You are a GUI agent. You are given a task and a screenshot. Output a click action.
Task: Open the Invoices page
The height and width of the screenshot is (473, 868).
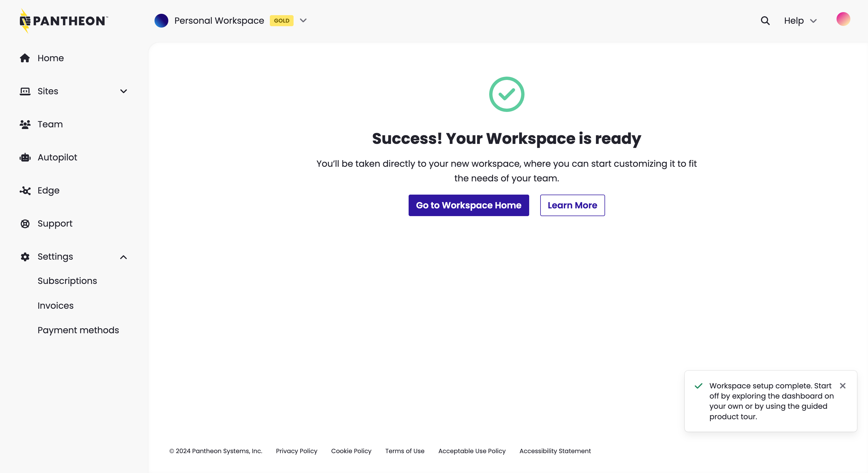tap(55, 305)
